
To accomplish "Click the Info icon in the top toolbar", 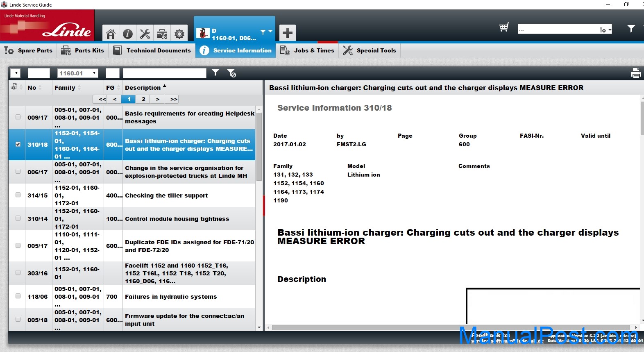I will 127,34.
